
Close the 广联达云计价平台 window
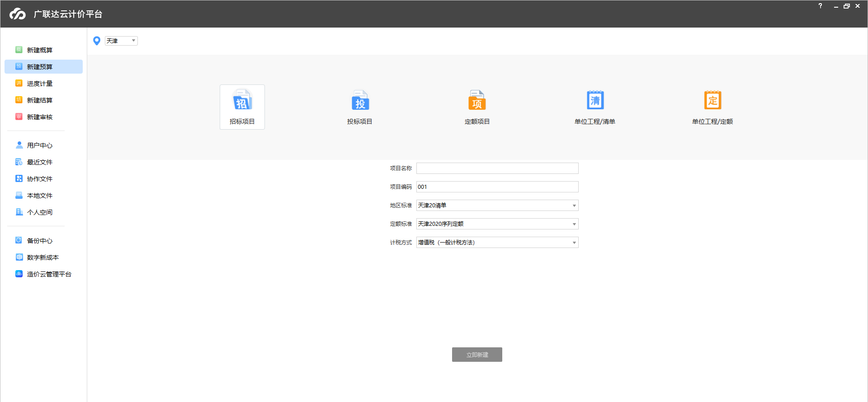pos(858,6)
